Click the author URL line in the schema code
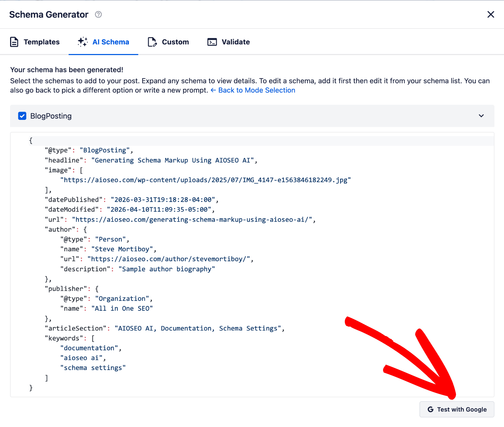The image size is (504, 427). (157, 259)
